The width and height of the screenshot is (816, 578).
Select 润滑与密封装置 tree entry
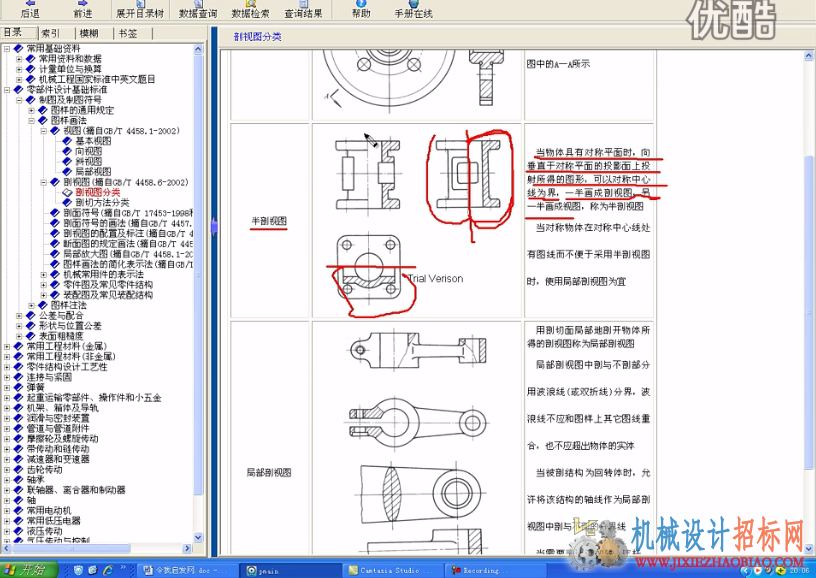coord(58,418)
